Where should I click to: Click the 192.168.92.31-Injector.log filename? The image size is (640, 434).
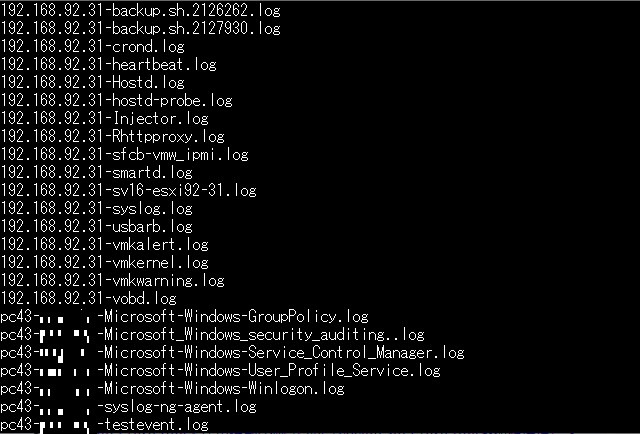(x=104, y=118)
